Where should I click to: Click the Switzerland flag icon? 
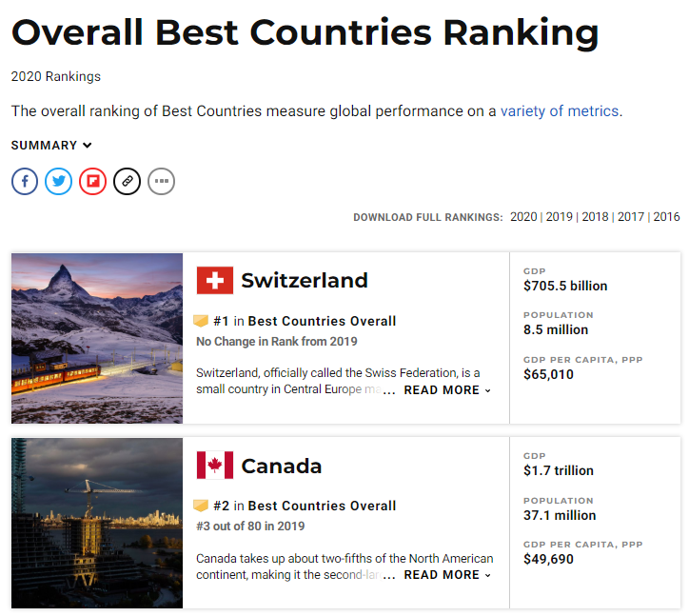pyautogui.click(x=215, y=280)
